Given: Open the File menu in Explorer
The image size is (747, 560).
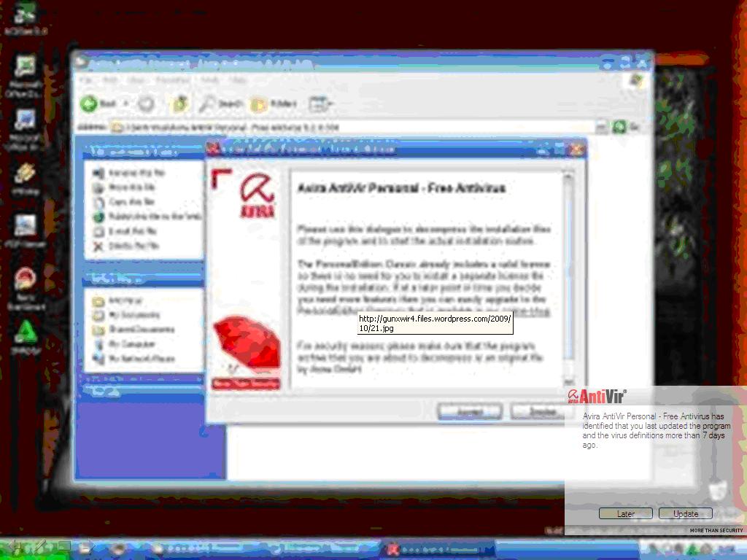Looking at the screenshot, I should click(x=86, y=79).
